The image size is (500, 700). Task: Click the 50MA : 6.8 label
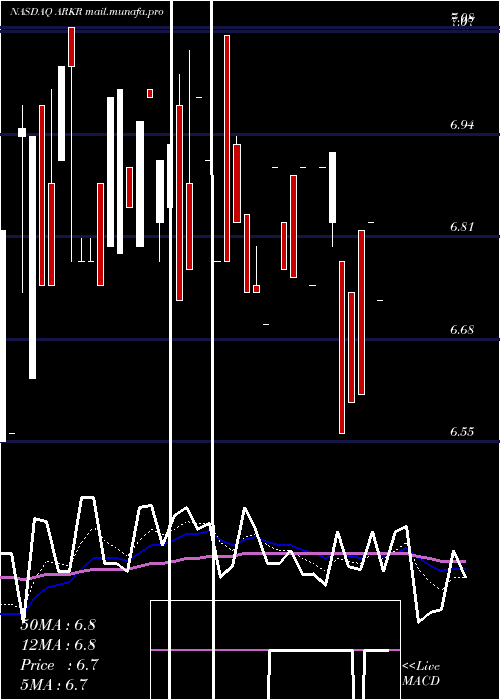click(x=58, y=625)
